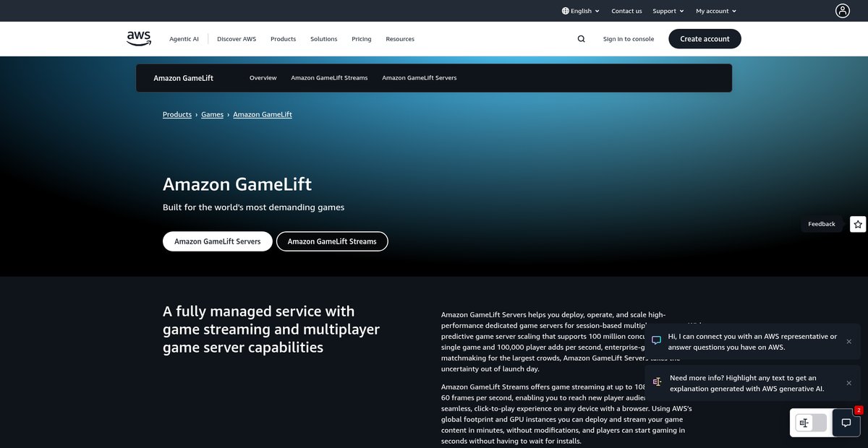Viewport: 868px width, 448px height.
Task: Select the Overview tab in GameLift bar
Action: (x=263, y=77)
